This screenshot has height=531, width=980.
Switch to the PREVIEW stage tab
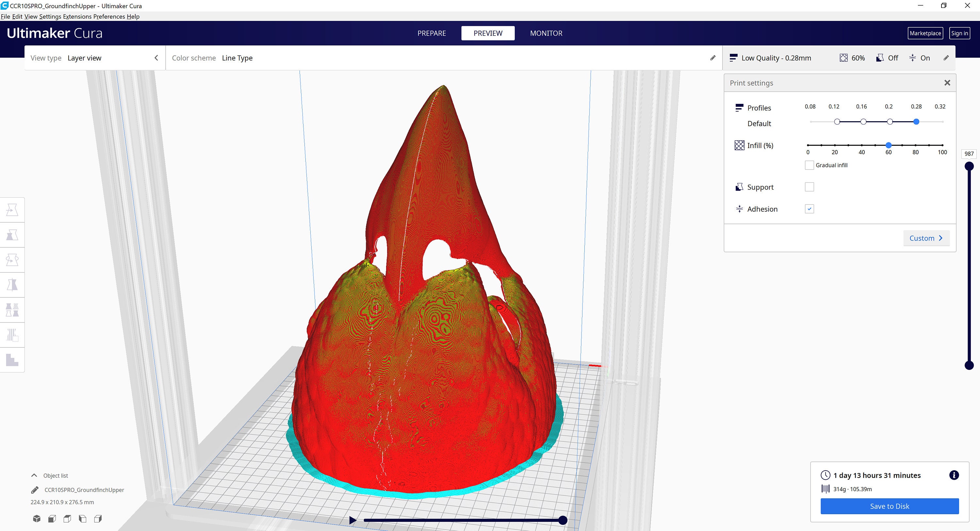click(x=488, y=33)
